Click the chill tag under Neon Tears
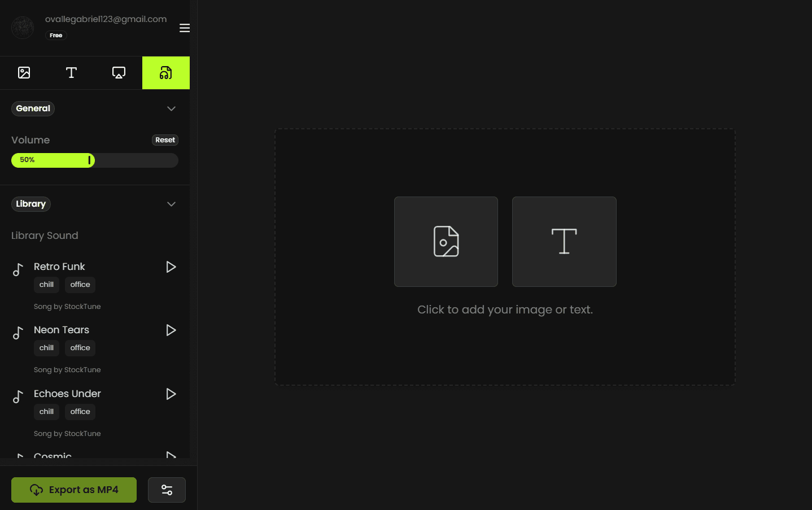 tap(46, 348)
